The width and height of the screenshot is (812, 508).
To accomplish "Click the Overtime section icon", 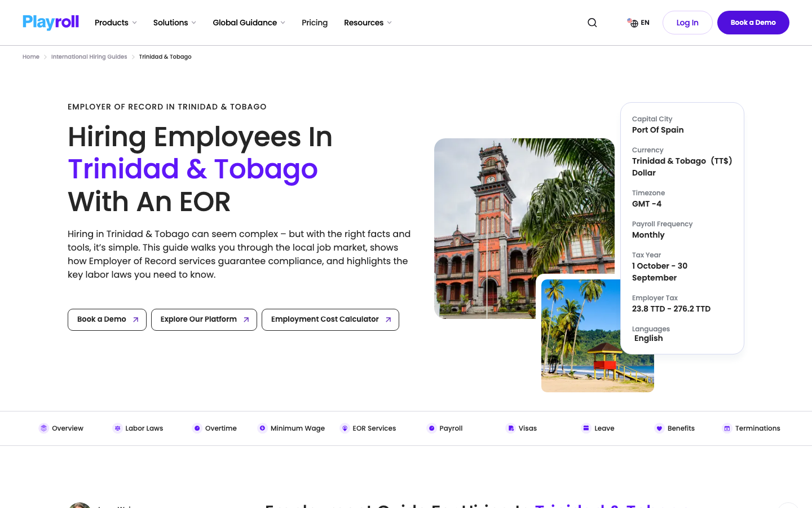I will pyautogui.click(x=197, y=428).
